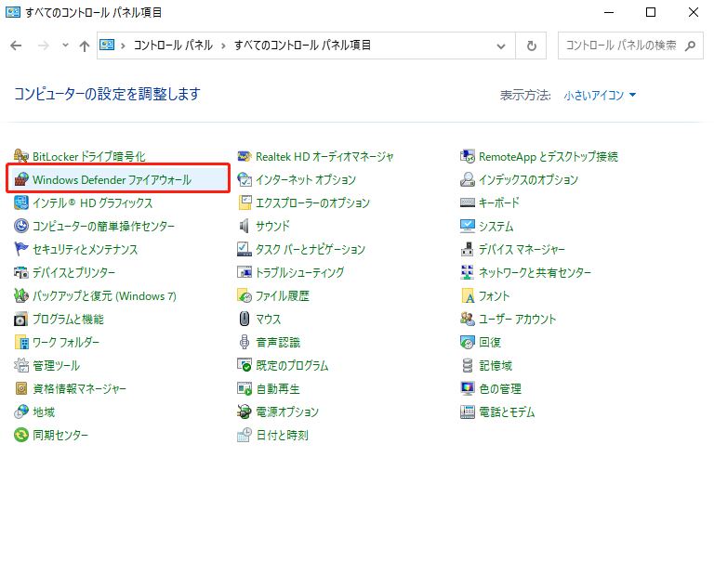The width and height of the screenshot is (714, 588).
Task: Open the Realtek HD オーディオマネージャ icon
Action: tap(245, 157)
